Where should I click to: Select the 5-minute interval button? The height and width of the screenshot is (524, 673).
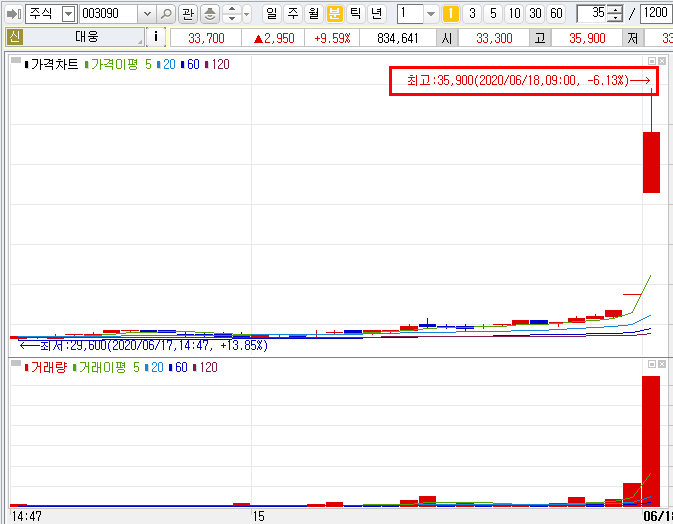pyautogui.click(x=493, y=14)
